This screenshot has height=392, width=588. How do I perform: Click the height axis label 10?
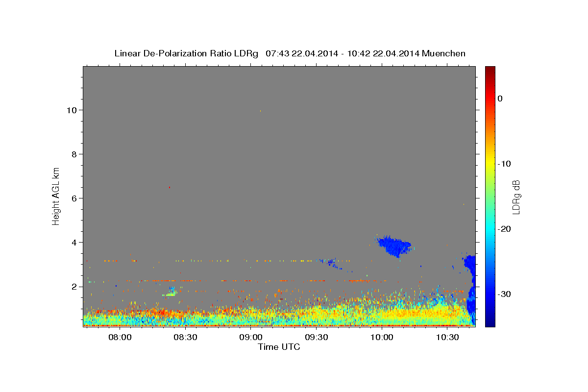(72, 110)
